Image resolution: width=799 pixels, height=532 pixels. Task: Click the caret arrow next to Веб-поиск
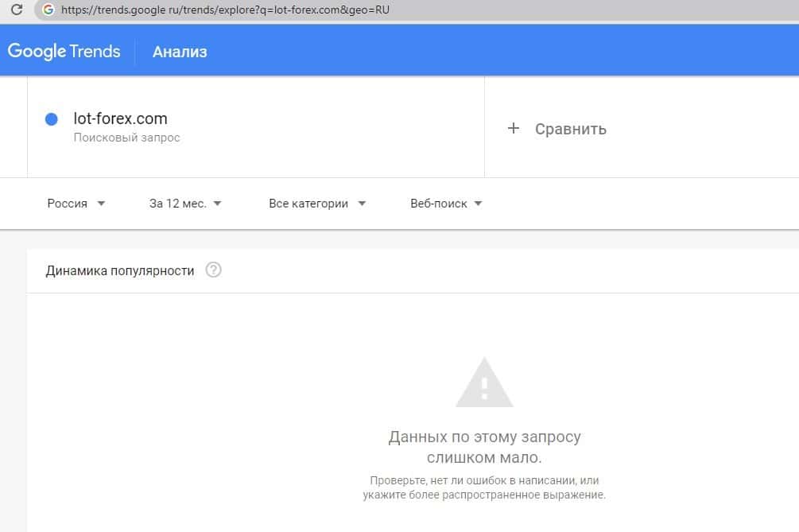478,204
